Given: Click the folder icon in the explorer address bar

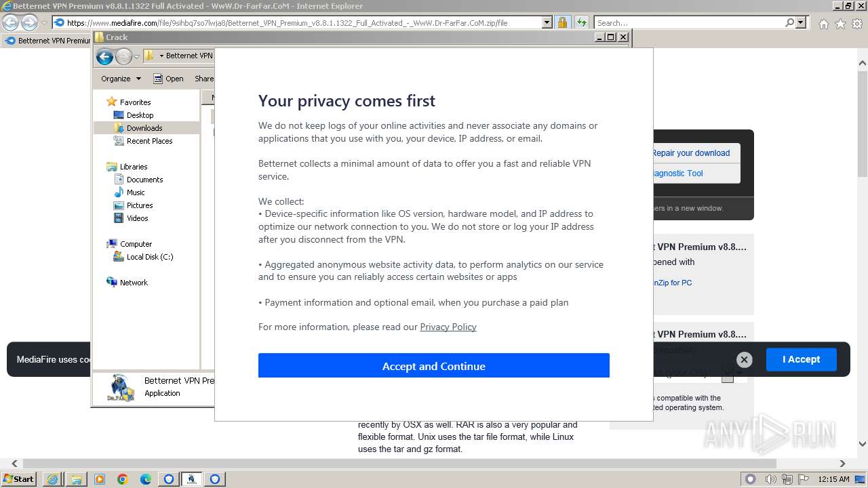Looking at the screenshot, I should pyautogui.click(x=149, y=56).
